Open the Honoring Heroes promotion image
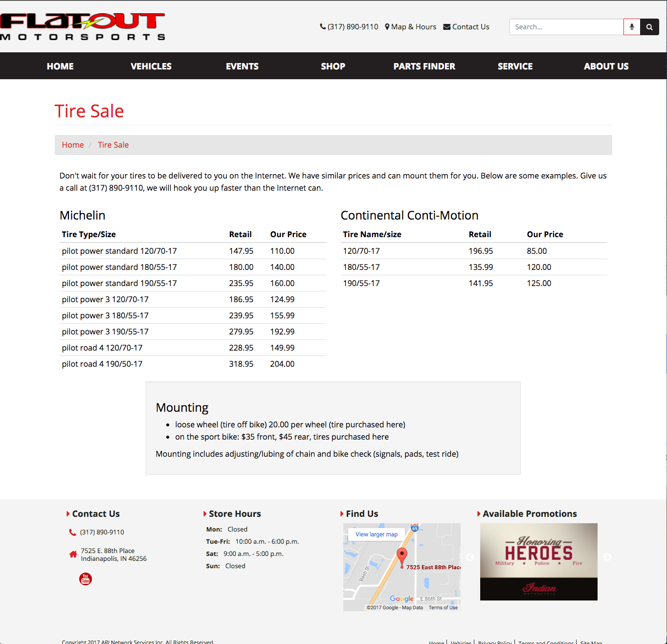The height and width of the screenshot is (644, 667). tap(538, 562)
